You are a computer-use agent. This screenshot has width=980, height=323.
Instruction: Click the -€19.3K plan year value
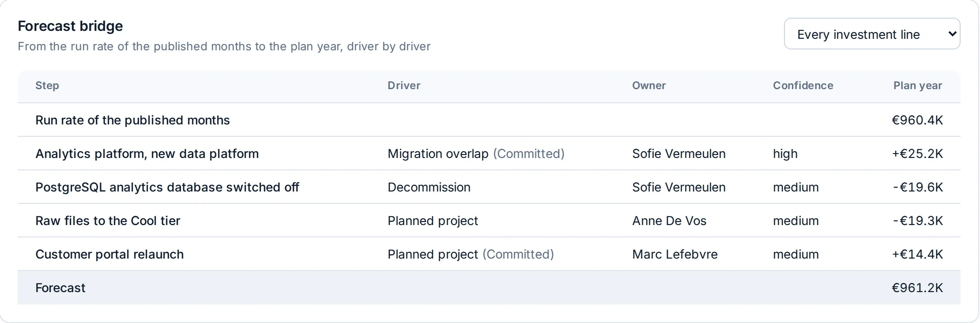coord(918,221)
